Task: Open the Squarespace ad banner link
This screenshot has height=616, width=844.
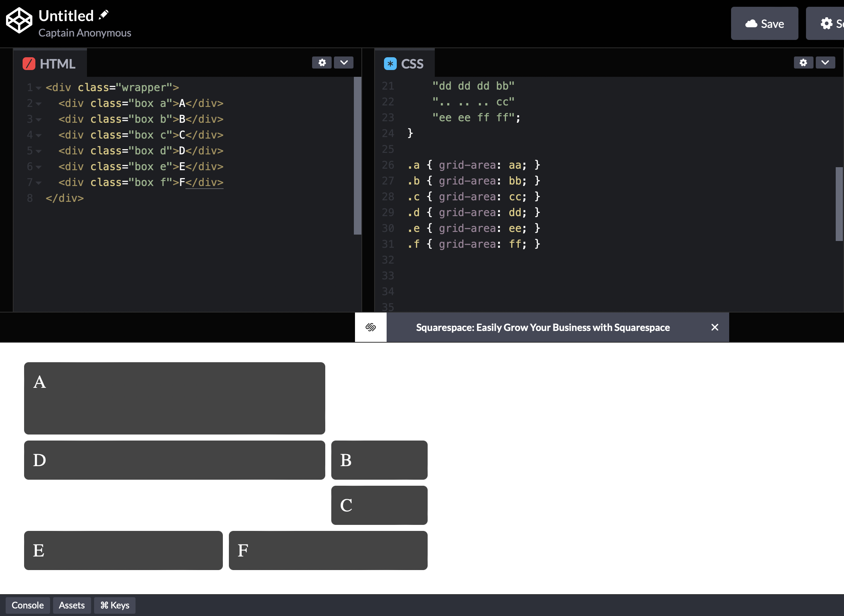Action: 543,327
